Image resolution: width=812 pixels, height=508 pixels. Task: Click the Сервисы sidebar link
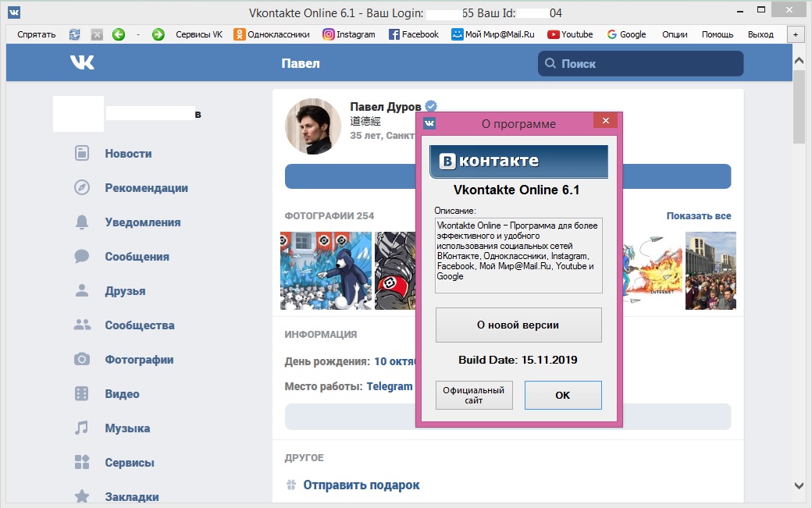coord(130,463)
